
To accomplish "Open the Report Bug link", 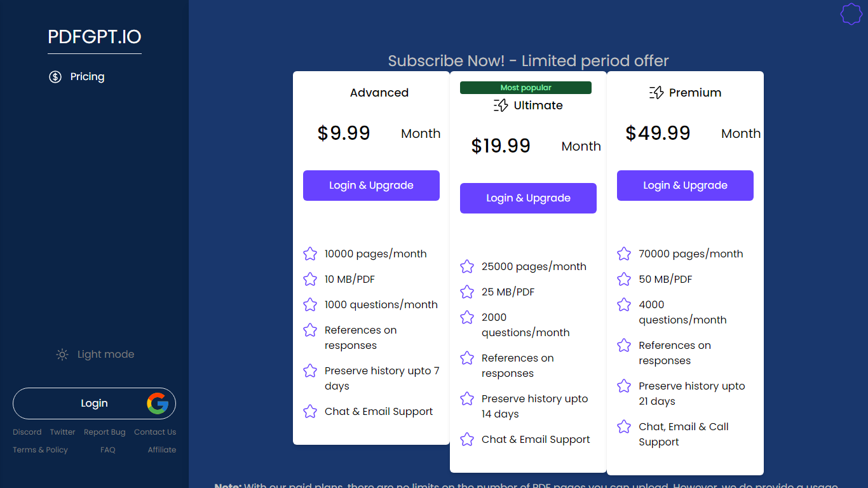I will tap(105, 432).
